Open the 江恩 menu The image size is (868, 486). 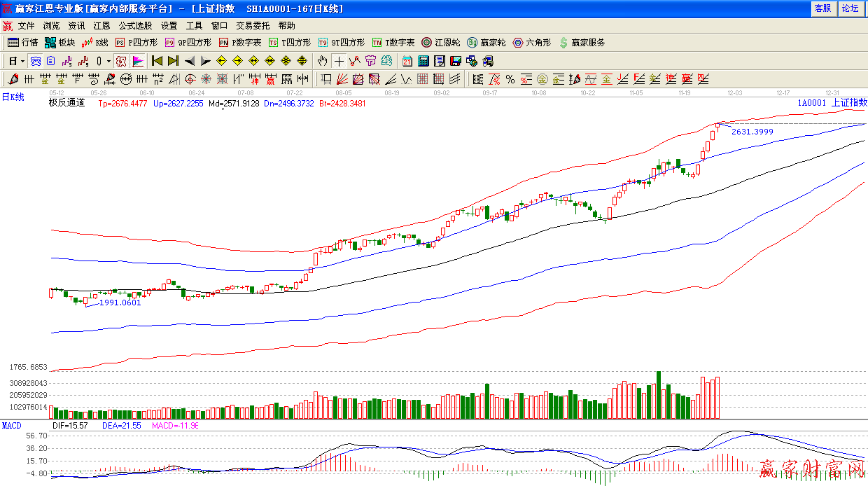[101, 25]
